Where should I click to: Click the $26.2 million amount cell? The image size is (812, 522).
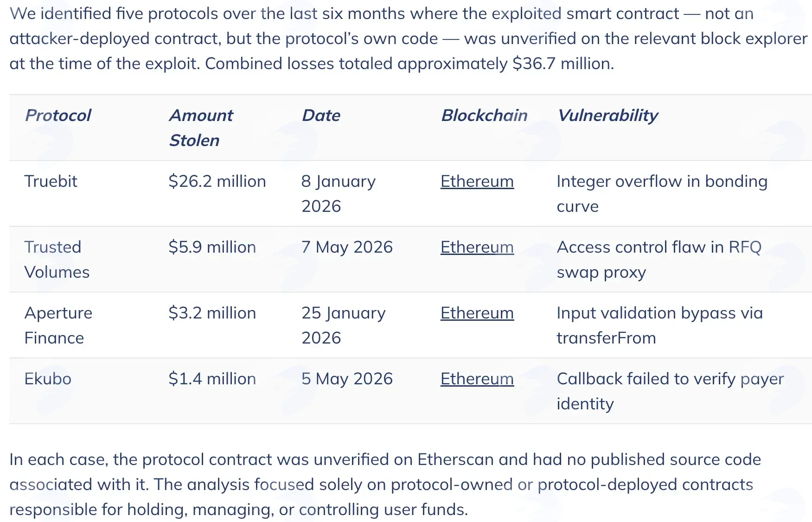click(217, 181)
